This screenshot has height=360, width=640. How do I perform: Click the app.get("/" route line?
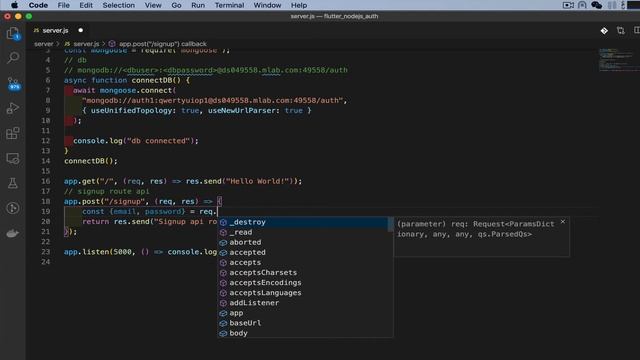[183, 181]
